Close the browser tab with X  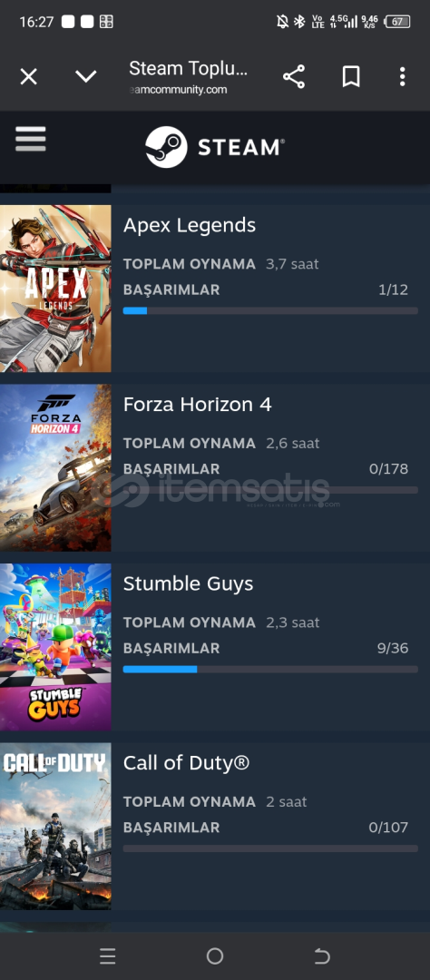29,77
